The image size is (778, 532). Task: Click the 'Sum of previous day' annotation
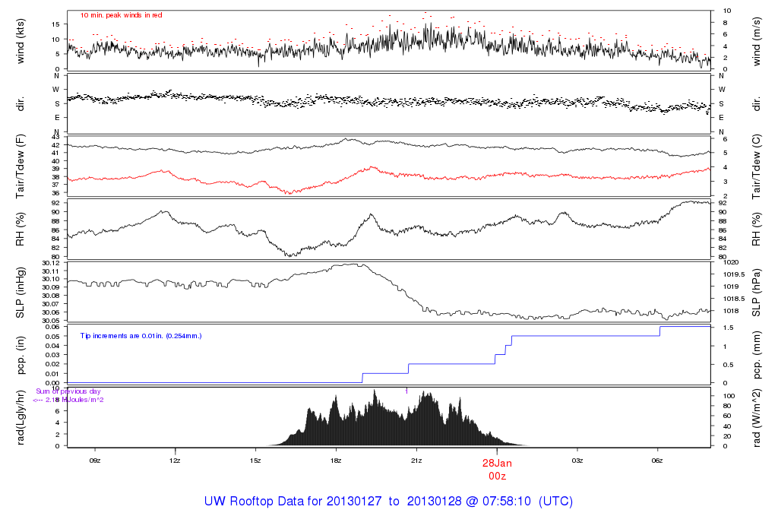[x=68, y=391]
